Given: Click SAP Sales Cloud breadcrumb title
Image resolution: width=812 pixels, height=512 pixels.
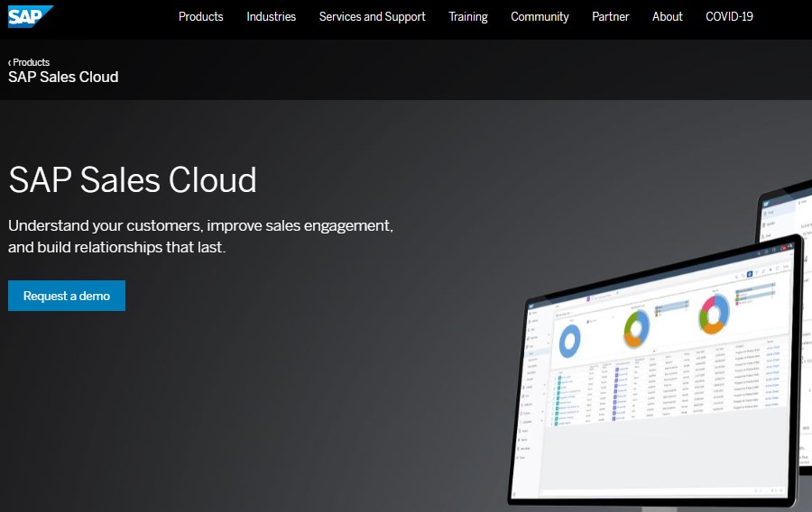Looking at the screenshot, I should click(x=63, y=77).
